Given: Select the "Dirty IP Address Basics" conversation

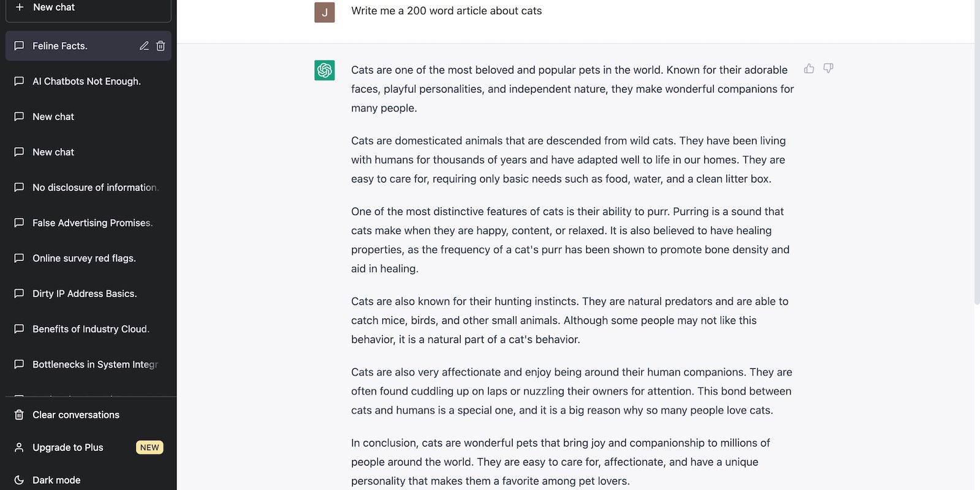Looking at the screenshot, I should pos(84,293).
